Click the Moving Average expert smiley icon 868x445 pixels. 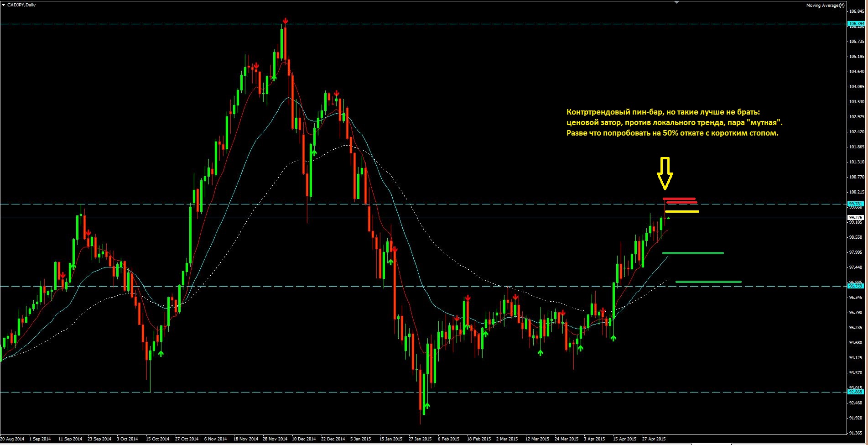tap(842, 5)
